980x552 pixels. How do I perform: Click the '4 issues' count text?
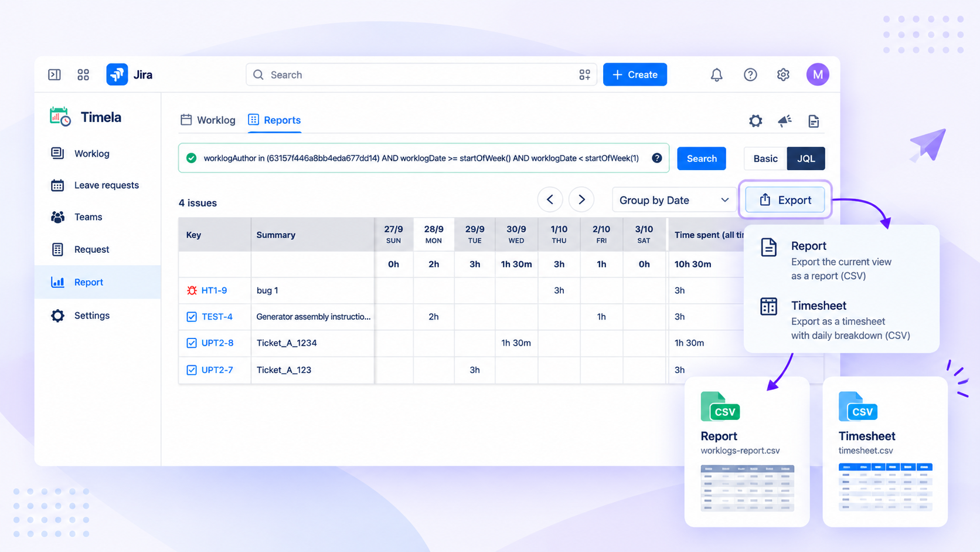coord(198,203)
